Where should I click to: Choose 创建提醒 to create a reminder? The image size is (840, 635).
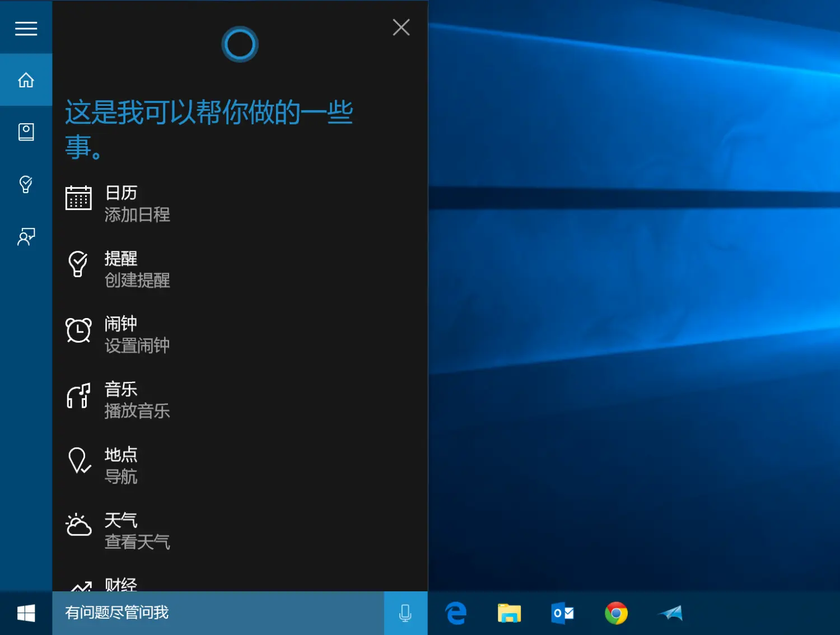[x=137, y=280]
